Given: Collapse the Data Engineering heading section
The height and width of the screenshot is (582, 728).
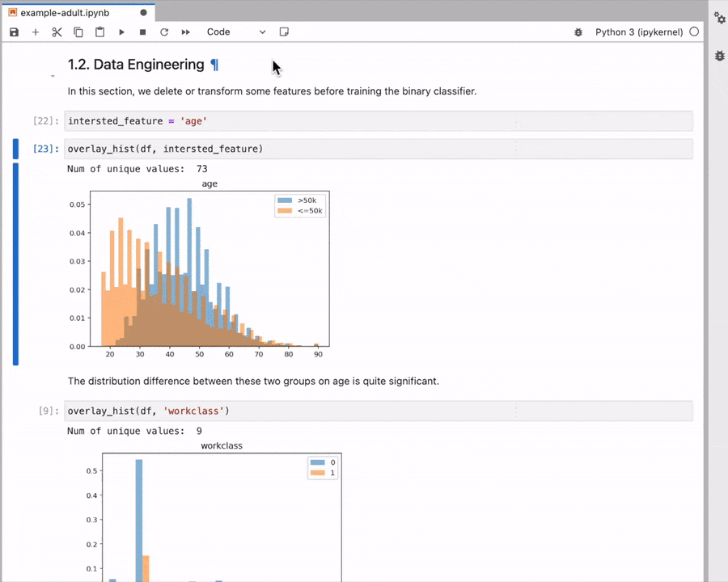Looking at the screenshot, I should (x=53, y=76).
